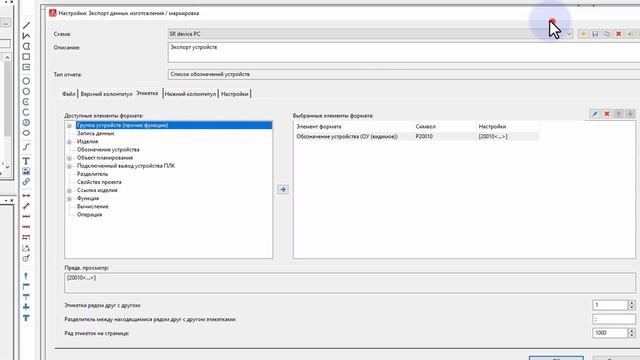Select the blue corner connection tool
The image size is (640, 360).
26,286
